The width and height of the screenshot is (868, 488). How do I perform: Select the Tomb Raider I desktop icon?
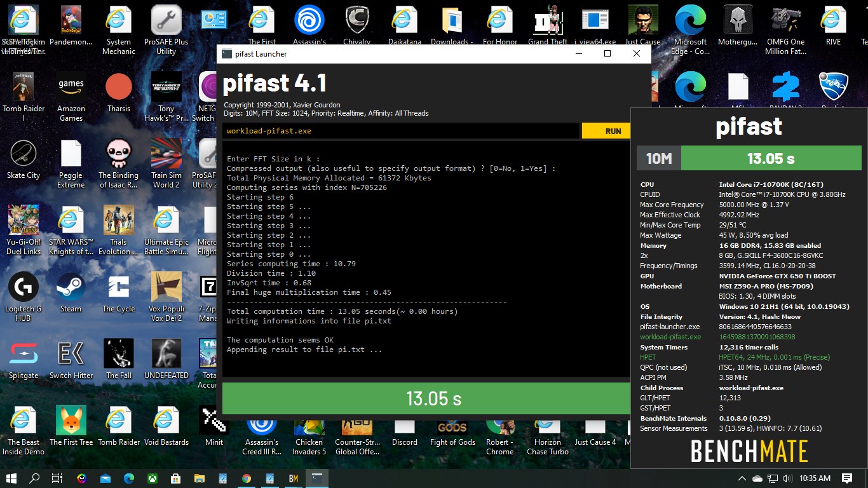(x=24, y=97)
